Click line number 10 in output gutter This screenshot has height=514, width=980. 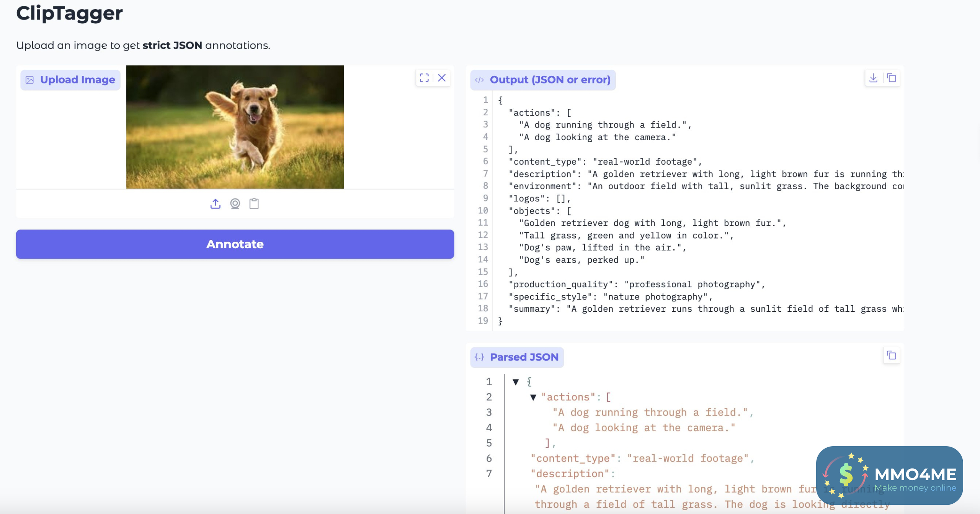coord(483,210)
